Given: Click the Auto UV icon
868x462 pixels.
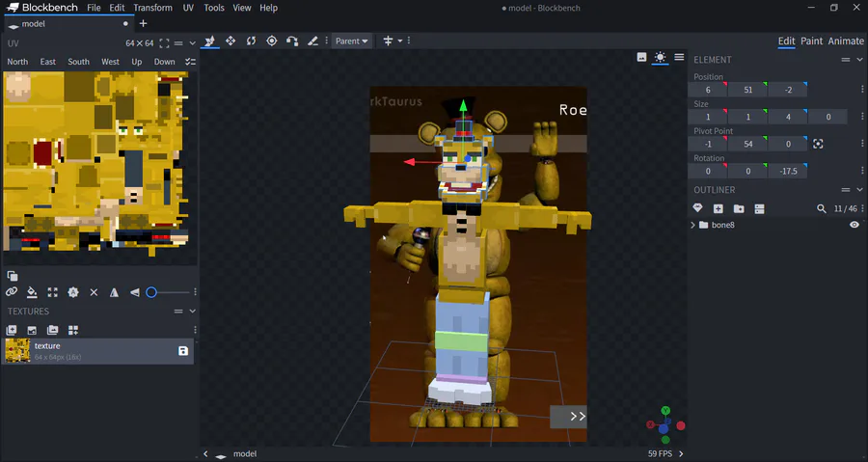Looking at the screenshot, I should coord(73,292).
